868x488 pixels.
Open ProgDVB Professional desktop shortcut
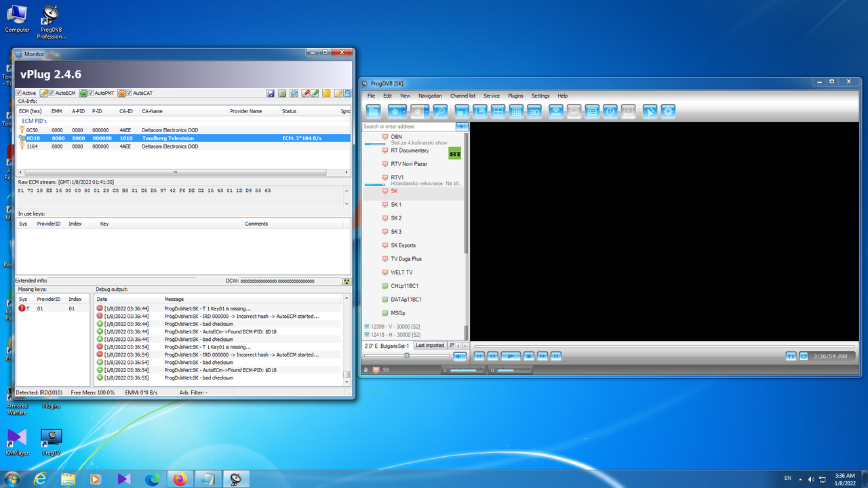point(50,22)
